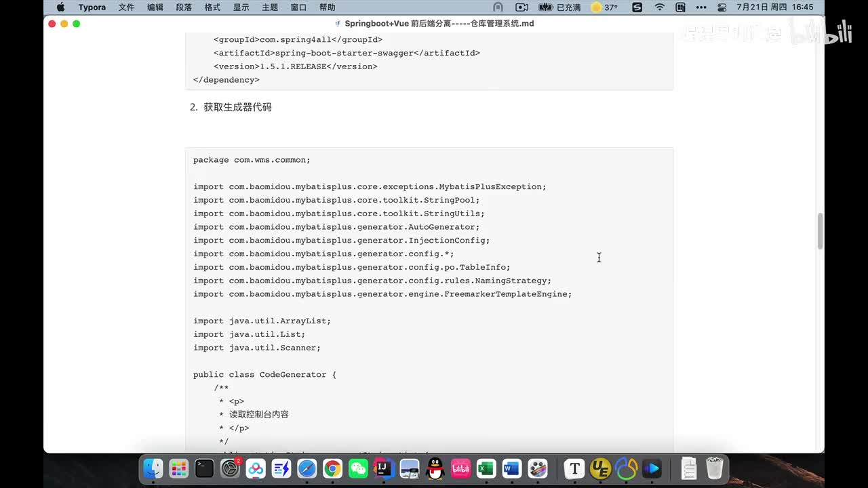Open Navicat from the Dock
This screenshot has width=868, height=488.
(627, 468)
